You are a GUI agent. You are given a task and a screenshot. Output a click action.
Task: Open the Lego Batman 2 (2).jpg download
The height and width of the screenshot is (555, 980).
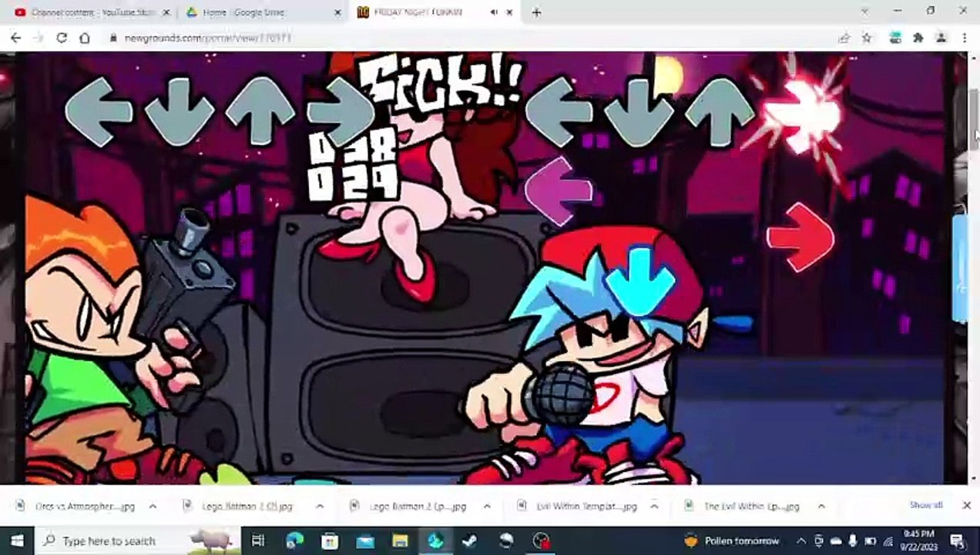[x=239, y=506]
